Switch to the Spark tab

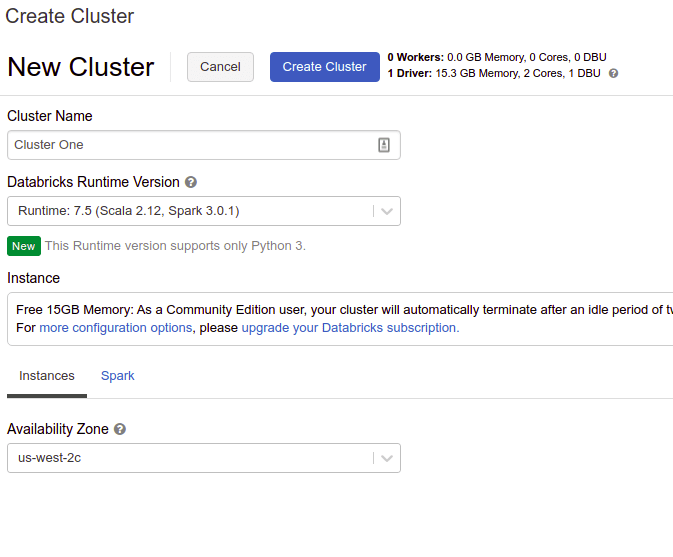pos(118,376)
